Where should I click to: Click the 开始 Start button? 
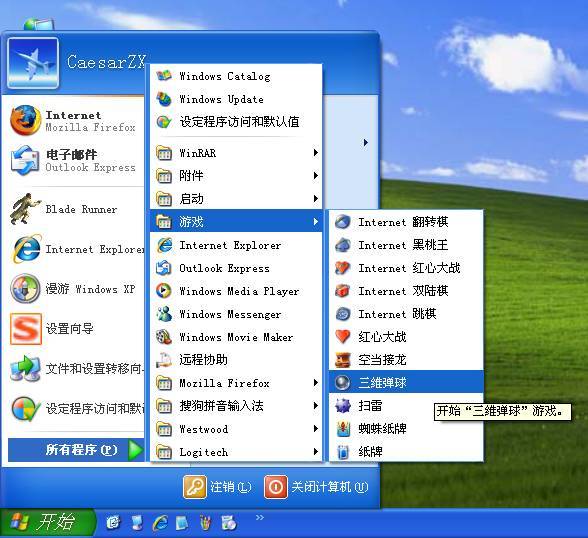47,522
